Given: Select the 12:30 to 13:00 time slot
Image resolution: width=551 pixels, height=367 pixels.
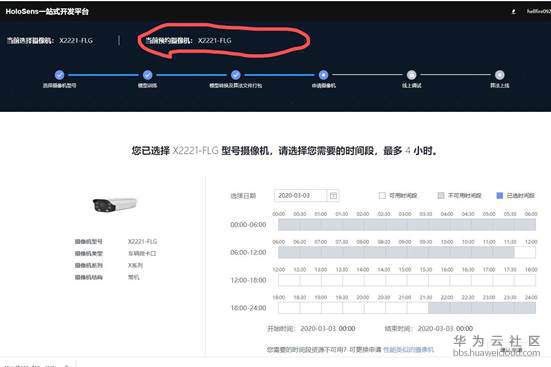Looking at the screenshot, I should coord(310,280).
